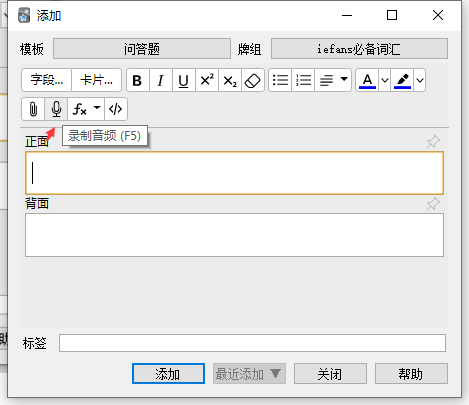This screenshot has width=469, height=405.
Task: Record audio with the microphone icon
Action: click(56, 109)
